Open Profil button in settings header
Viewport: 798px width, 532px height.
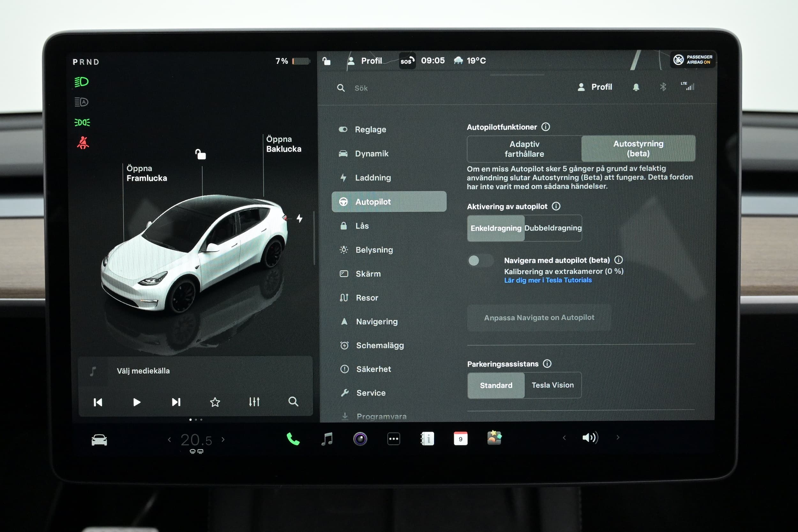click(x=595, y=87)
